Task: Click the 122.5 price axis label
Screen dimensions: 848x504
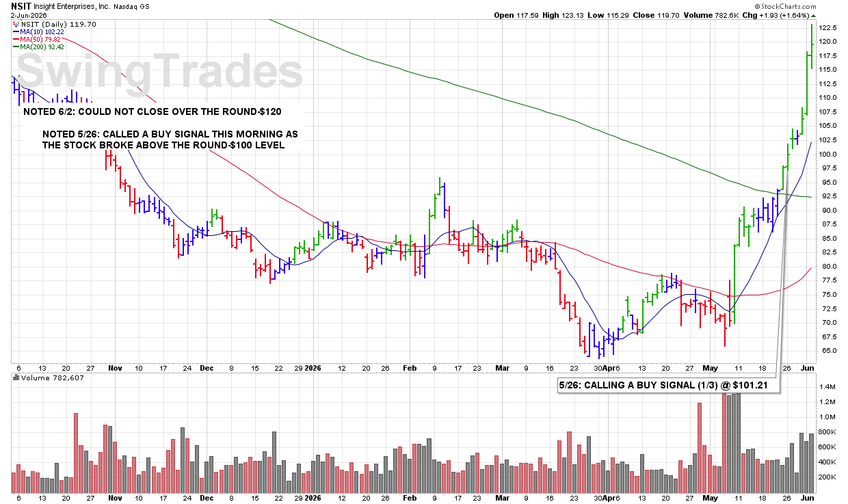Action: point(828,27)
